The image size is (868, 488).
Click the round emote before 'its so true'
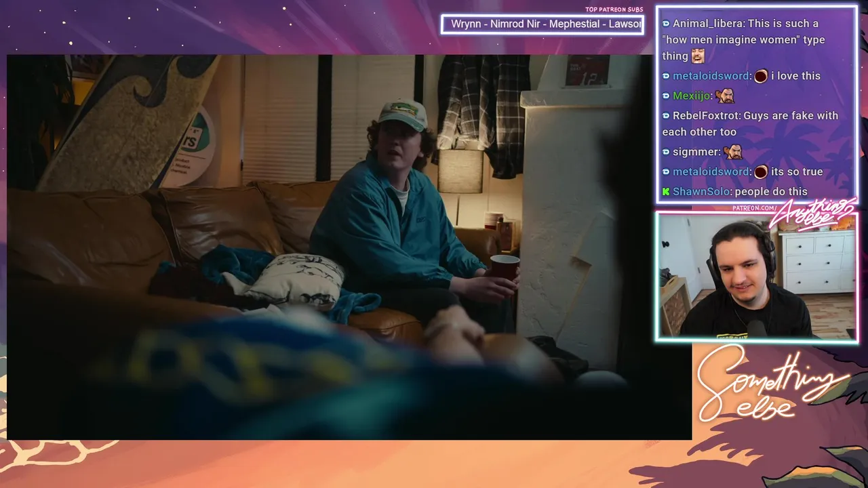(x=761, y=171)
